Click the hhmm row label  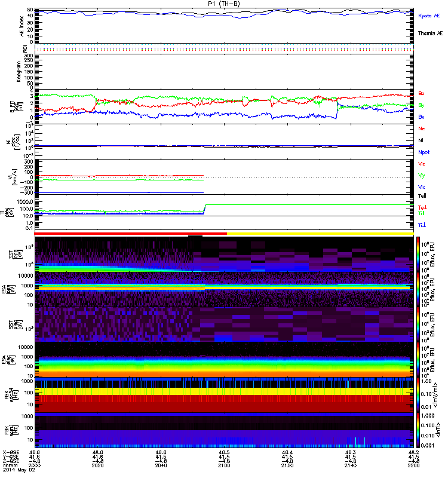(x=9, y=465)
